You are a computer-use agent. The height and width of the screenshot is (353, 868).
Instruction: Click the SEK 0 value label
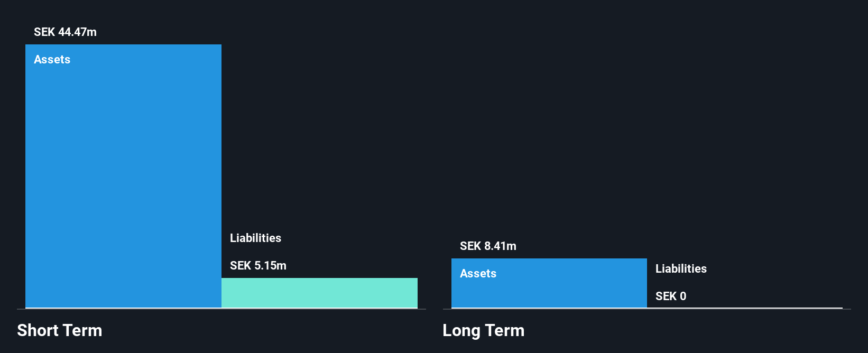tap(671, 296)
